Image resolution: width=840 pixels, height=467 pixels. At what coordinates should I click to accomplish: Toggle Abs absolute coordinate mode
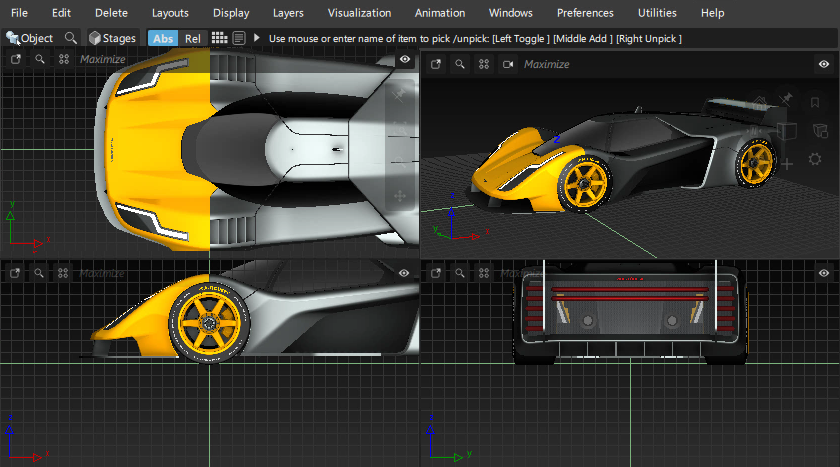pos(162,38)
